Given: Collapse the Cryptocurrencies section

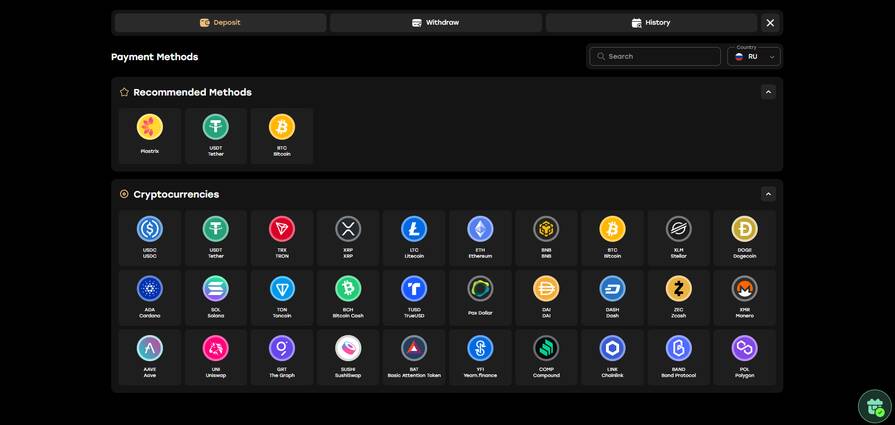Looking at the screenshot, I should (768, 194).
